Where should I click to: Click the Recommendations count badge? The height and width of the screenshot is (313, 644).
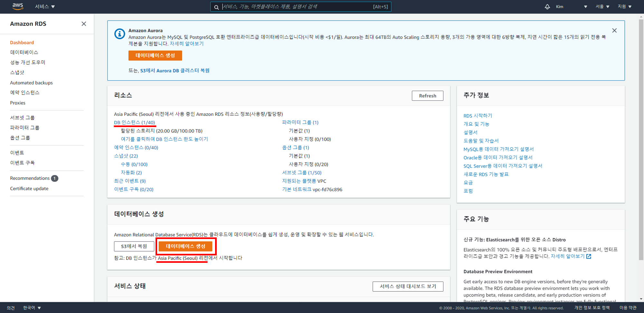pos(55,178)
